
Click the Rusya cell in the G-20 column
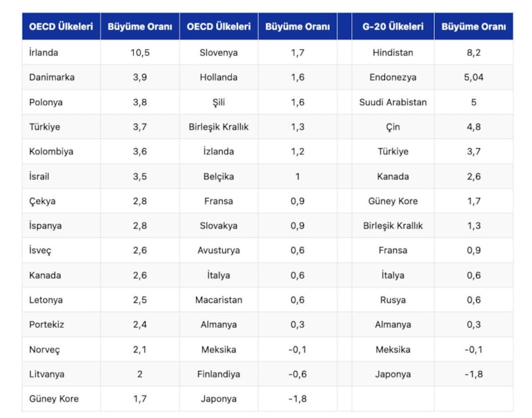(393, 300)
